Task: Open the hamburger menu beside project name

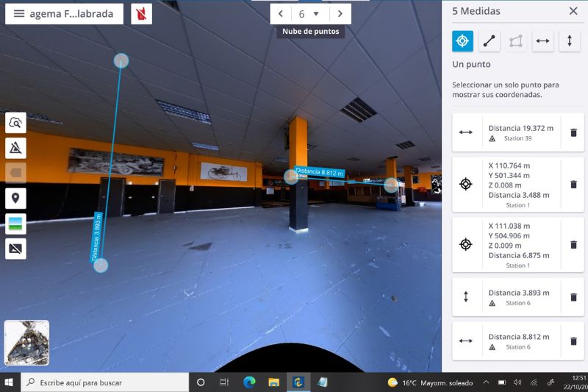Action: (19, 14)
